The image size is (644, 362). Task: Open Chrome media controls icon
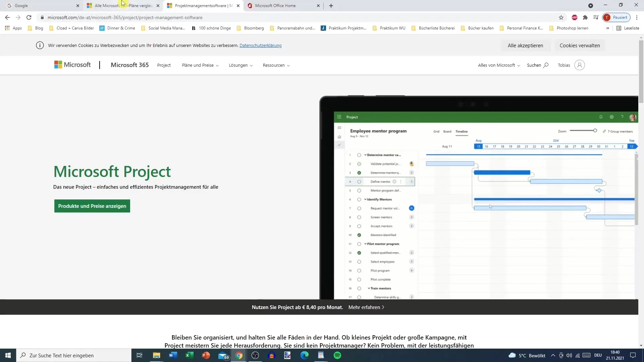pos(596,17)
